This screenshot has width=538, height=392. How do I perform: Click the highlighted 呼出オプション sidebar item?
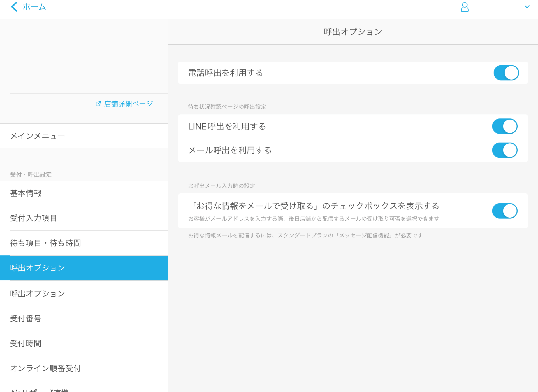tap(37, 268)
